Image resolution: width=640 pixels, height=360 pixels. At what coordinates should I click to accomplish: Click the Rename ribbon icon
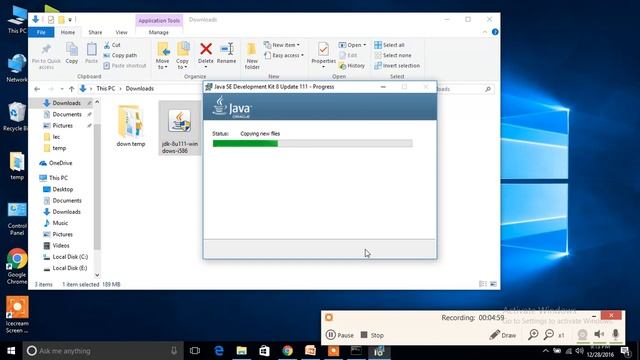point(227,53)
